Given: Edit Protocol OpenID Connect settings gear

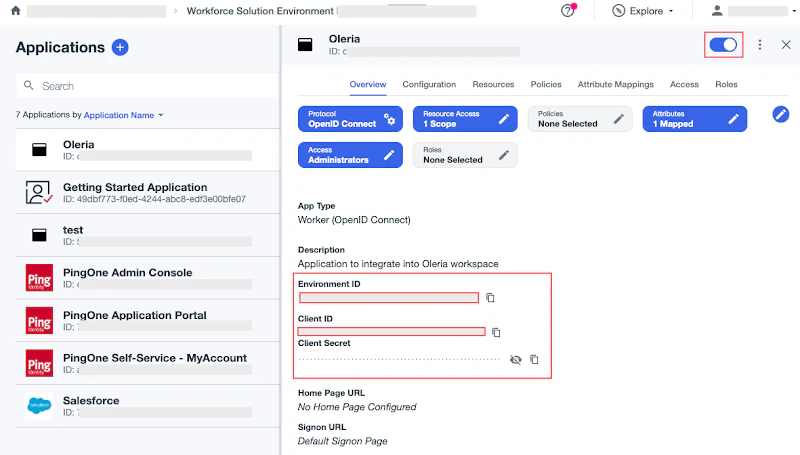Looking at the screenshot, I should point(390,119).
